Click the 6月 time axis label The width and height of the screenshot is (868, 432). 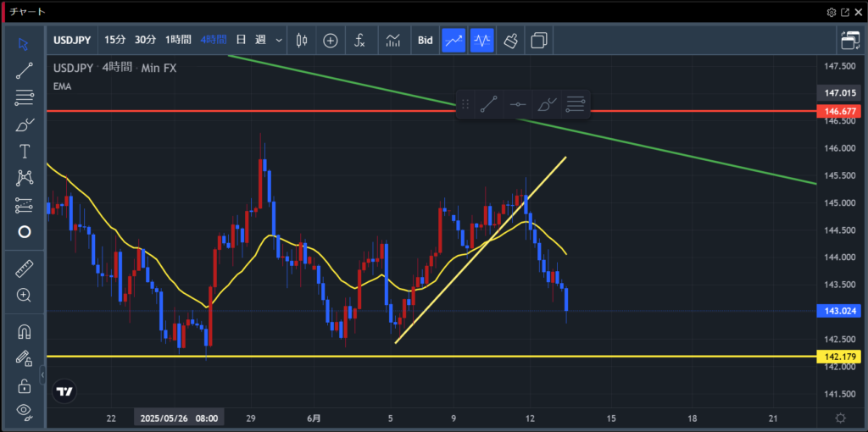click(x=312, y=418)
